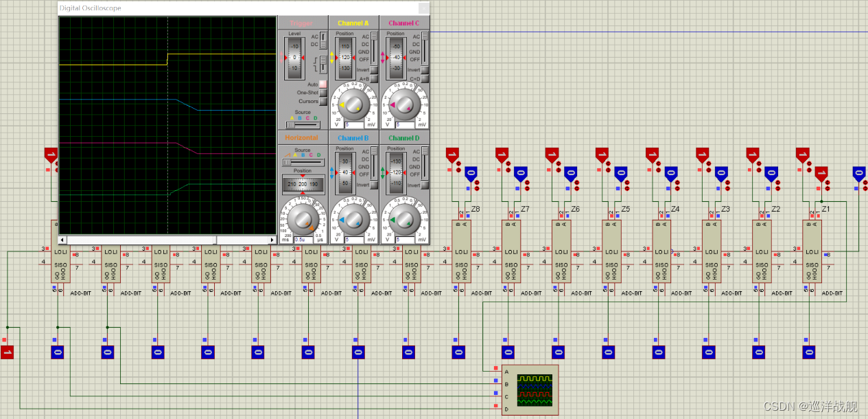Click the Channel A coupling slider

(x=374, y=47)
